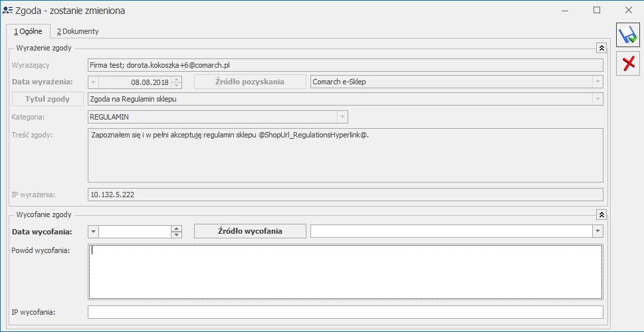Increase Data wyrażenia date with up arrow

176,79
